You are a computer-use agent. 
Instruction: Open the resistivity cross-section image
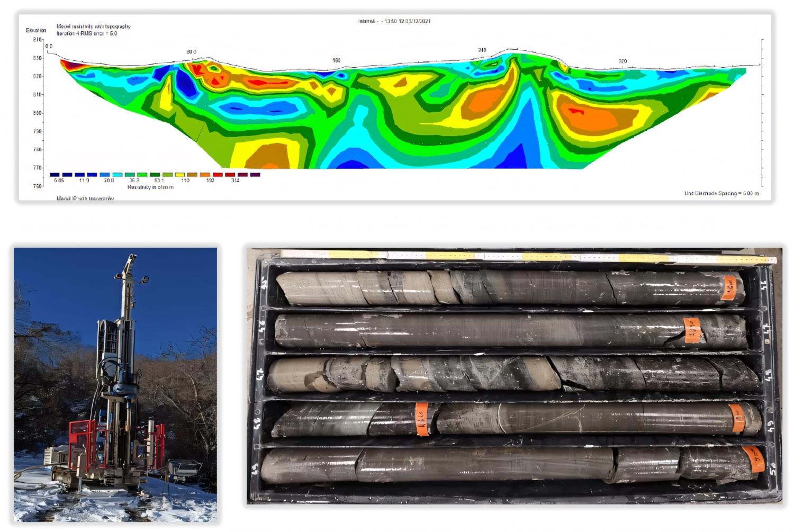coord(395,107)
